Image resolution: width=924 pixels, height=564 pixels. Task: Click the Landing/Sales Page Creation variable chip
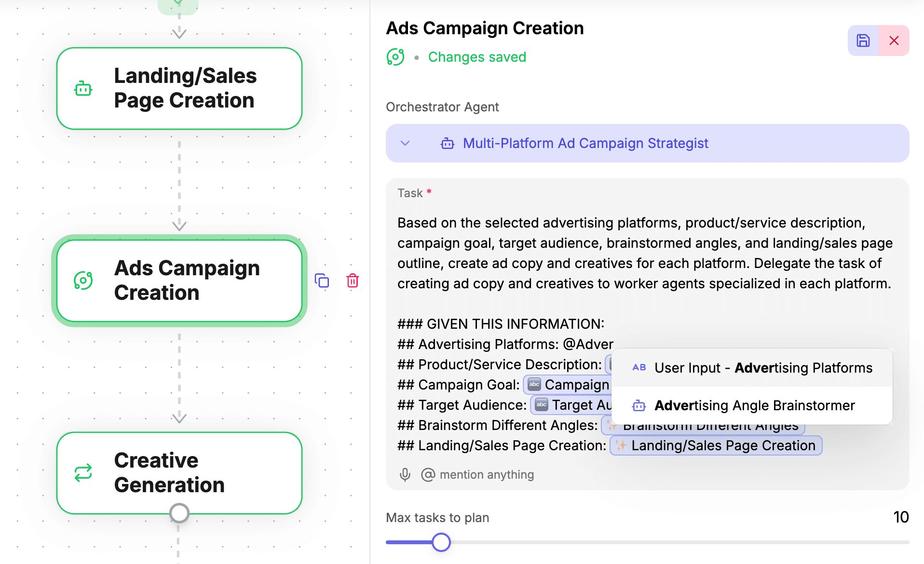[x=716, y=445]
